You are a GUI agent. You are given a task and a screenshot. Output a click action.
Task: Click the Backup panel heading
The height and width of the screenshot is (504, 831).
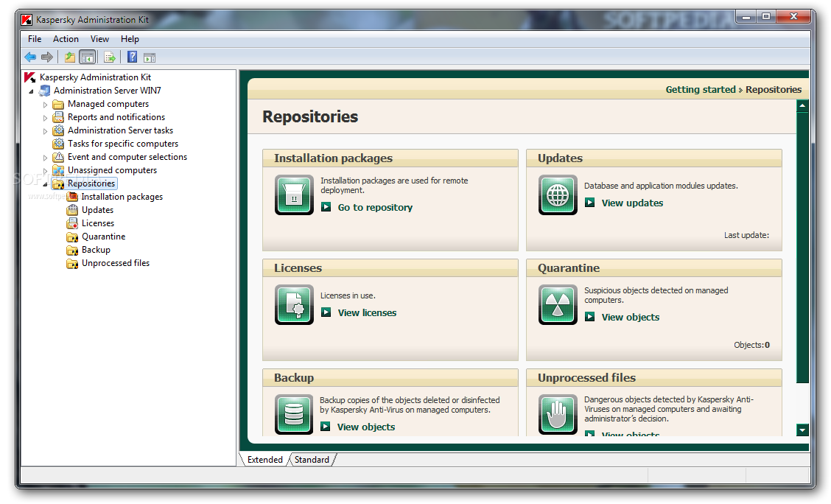click(x=294, y=378)
